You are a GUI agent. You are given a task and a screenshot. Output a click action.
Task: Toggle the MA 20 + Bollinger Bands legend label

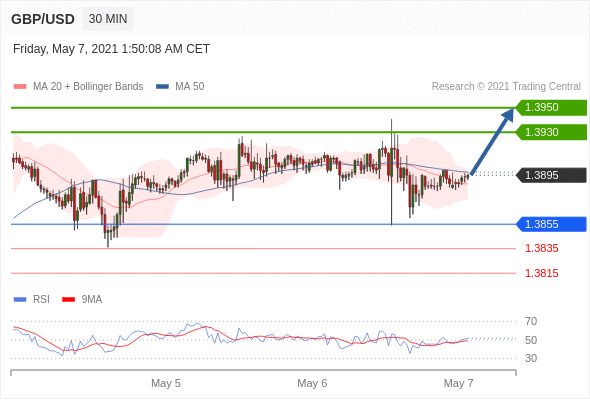pos(88,87)
